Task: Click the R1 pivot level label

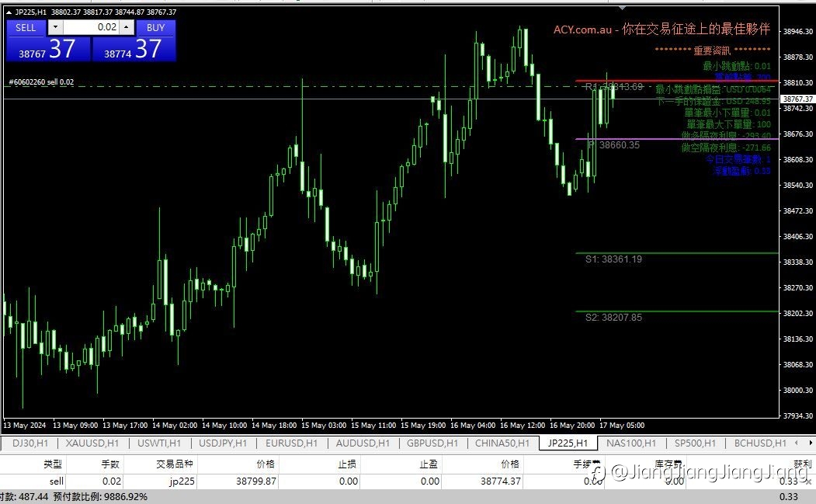Action: (x=614, y=86)
